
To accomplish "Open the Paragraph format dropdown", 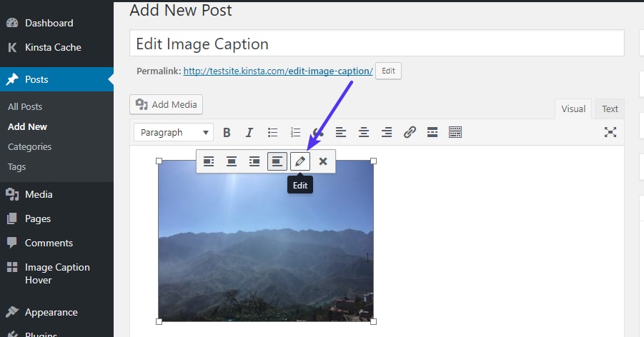I will (x=174, y=132).
